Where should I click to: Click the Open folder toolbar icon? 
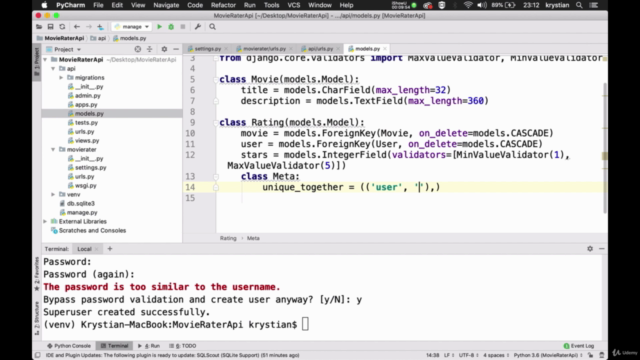[x=39, y=27]
